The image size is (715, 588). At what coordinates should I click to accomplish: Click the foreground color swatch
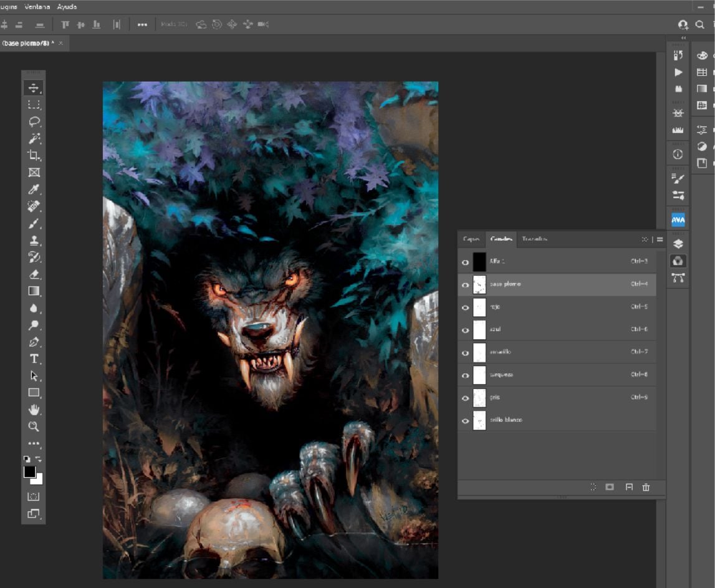click(x=29, y=472)
